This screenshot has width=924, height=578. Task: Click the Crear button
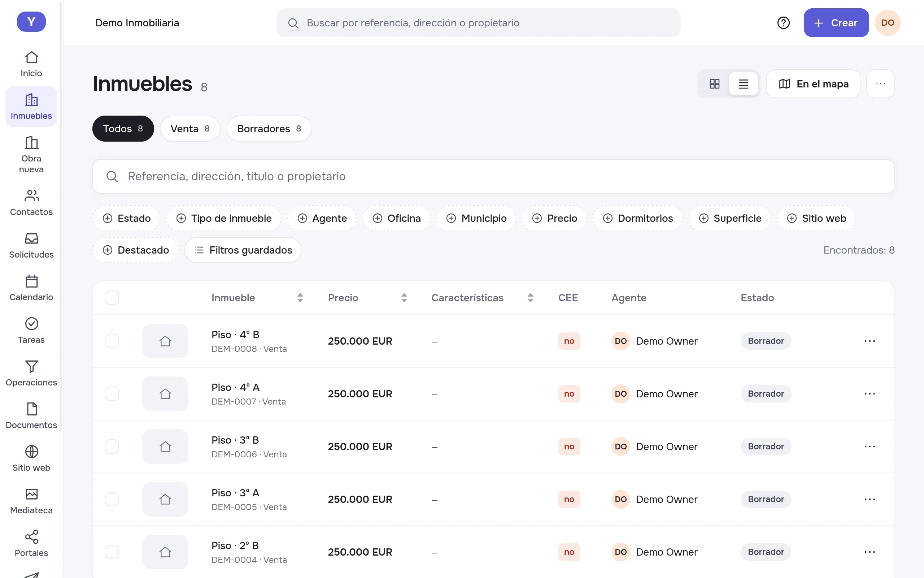pyautogui.click(x=836, y=23)
